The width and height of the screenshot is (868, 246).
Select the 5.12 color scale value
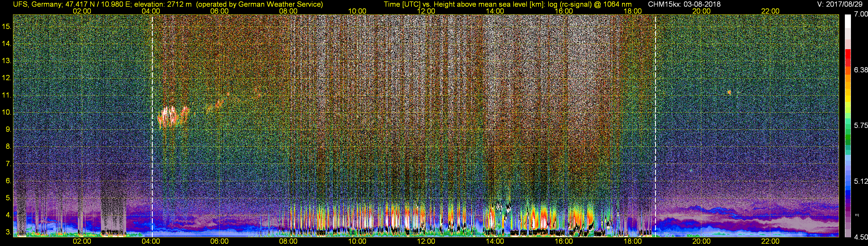pyautogui.click(x=861, y=181)
